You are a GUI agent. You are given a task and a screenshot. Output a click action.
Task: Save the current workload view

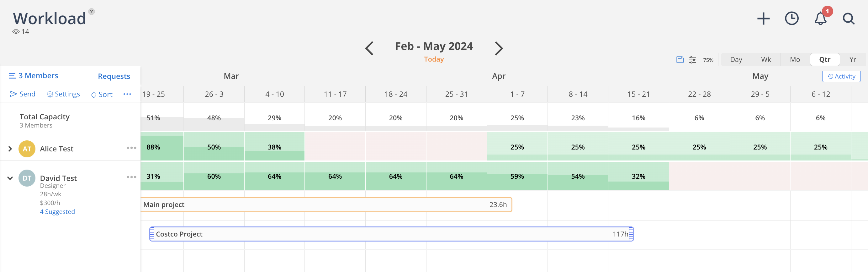[x=680, y=59]
